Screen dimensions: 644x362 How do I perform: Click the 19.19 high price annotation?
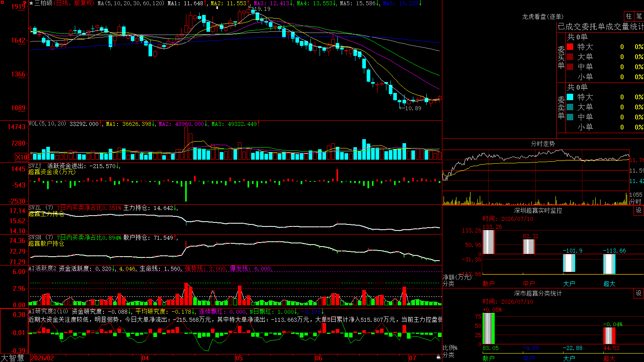click(x=262, y=9)
